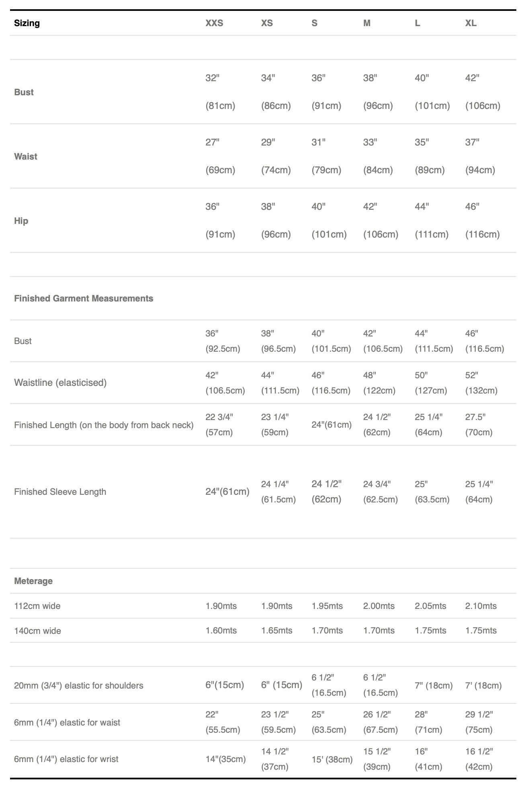Click the Finished Sleeve Length row label
Screen dimensions: 532x787
(x=60, y=492)
